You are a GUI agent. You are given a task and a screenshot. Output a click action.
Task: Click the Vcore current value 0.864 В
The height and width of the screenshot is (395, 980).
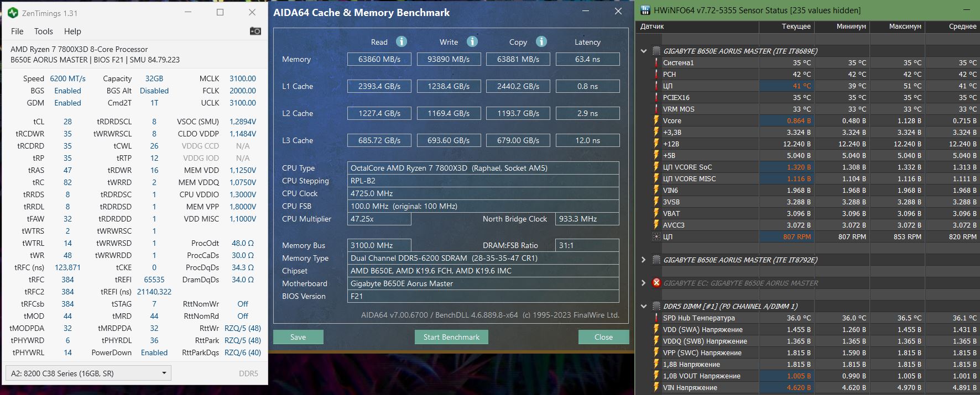799,120
